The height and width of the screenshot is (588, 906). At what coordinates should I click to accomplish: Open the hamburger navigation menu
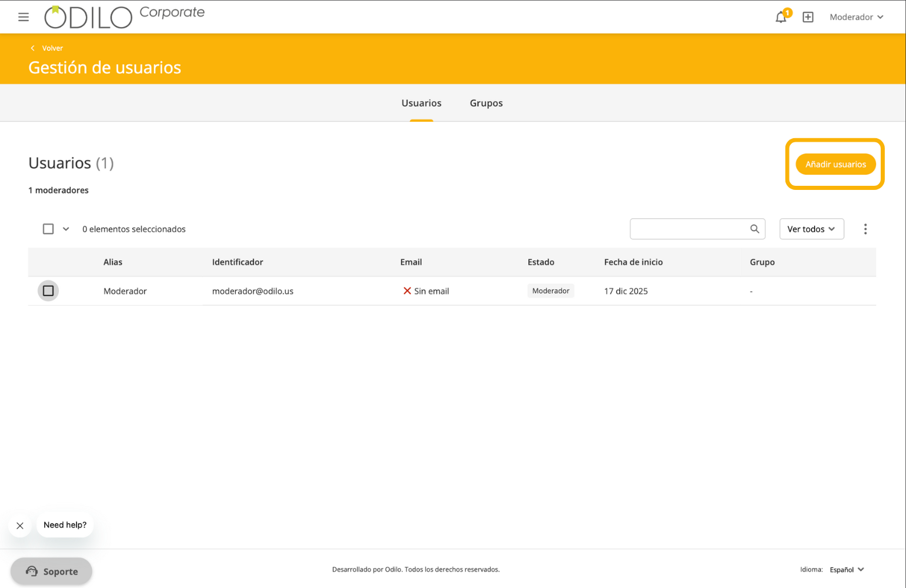pos(24,17)
